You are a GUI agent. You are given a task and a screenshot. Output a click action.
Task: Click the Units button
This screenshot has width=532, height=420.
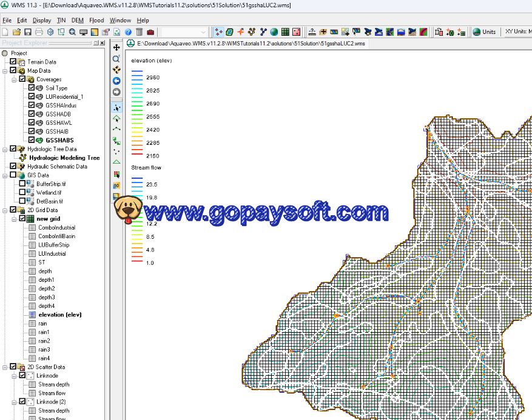[484, 32]
